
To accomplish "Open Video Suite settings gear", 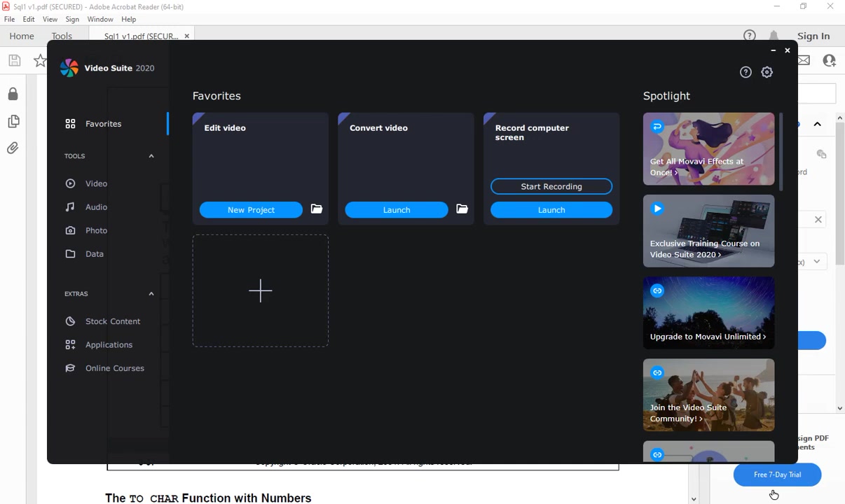I will 767,72.
